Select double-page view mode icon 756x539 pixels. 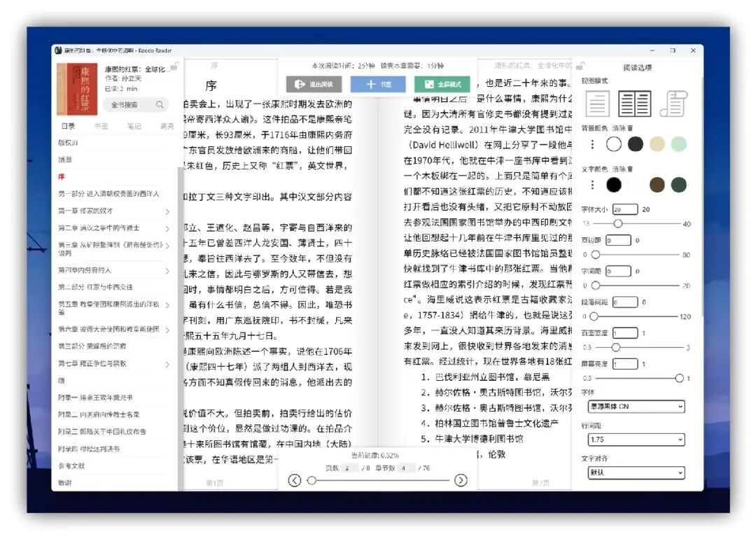pyautogui.click(x=634, y=104)
